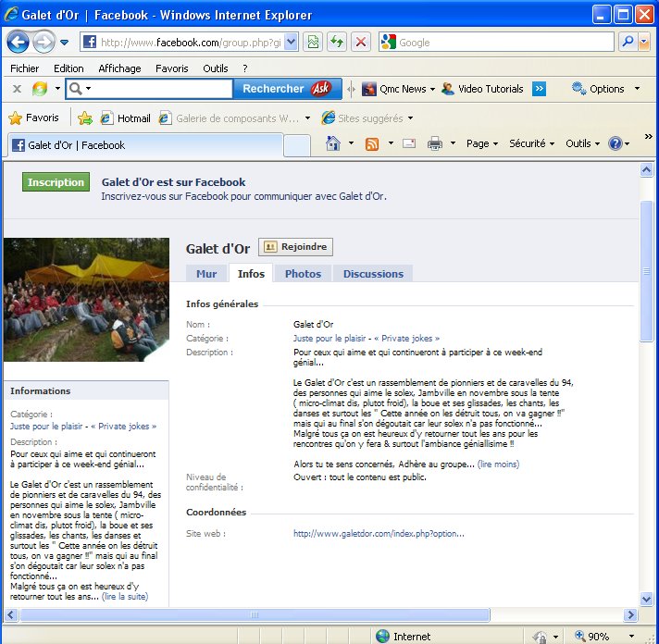Click the Ask toolbar green logo icon
This screenshot has width=659, height=644.
(40, 89)
